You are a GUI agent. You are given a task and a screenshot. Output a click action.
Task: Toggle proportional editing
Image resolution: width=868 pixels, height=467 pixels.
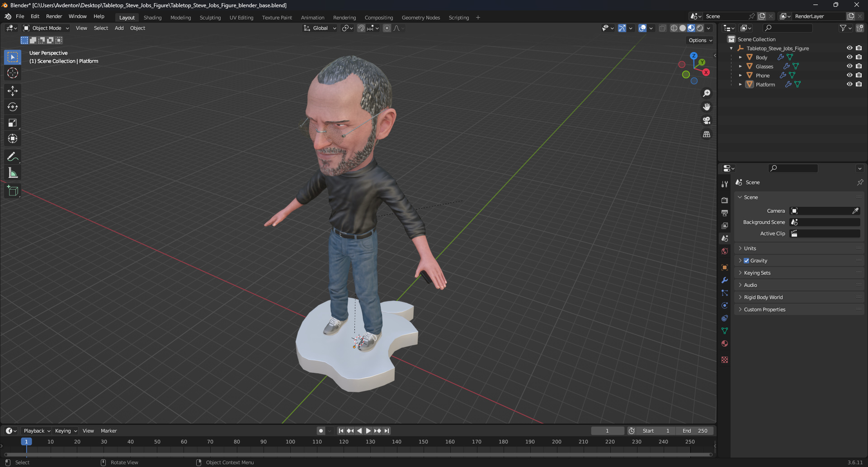[387, 28]
